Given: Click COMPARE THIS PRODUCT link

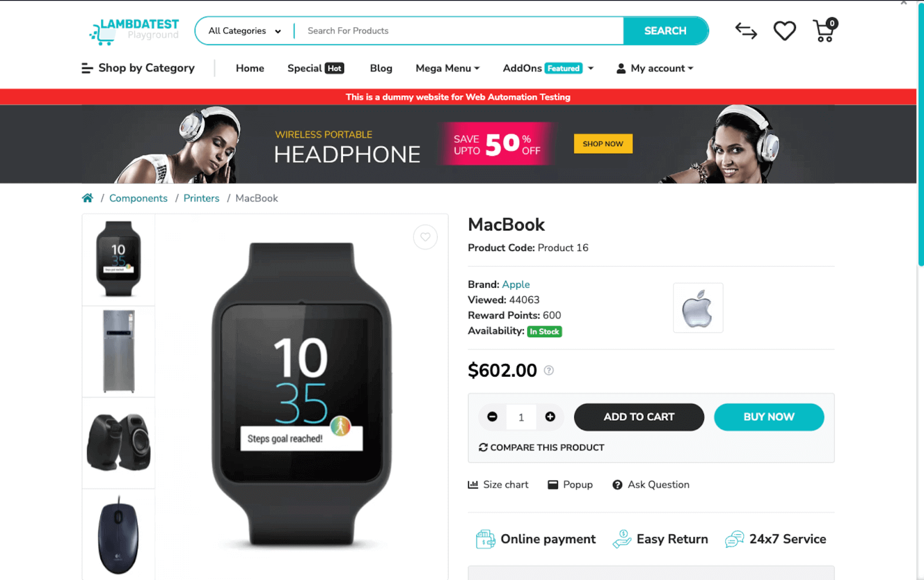Looking at the screenshot, I should pyautogui.click(x=541, y=447).
